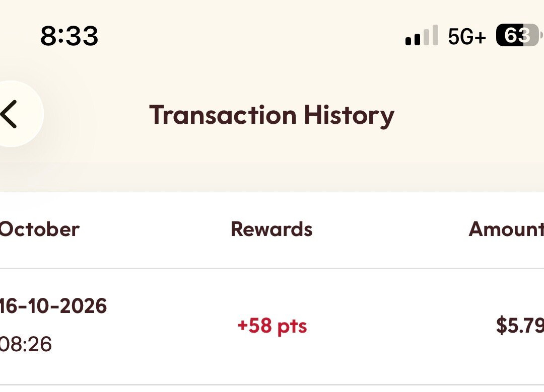Tap the 8:33 clock in status bar
This screenshot has width=544, height=392.
[69, 36]
